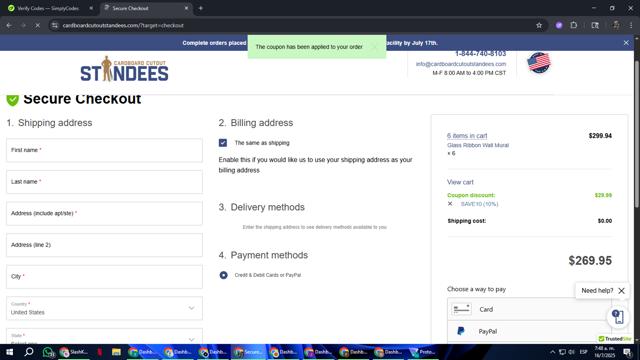
Task: Click the American flag badge
Action: 539,63
